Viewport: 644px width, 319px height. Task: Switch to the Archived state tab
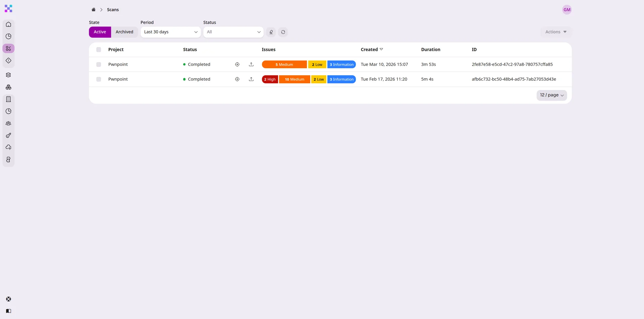point(124,32)
